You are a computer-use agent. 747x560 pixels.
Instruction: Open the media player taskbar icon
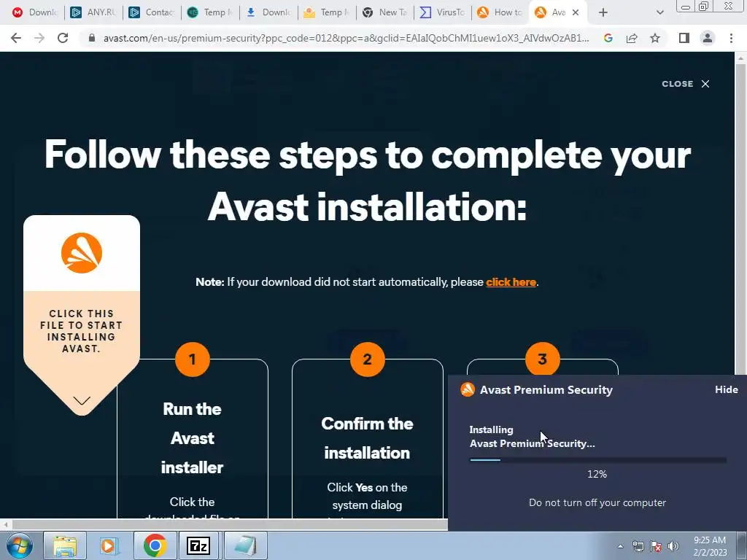click(x=109, y=545)
